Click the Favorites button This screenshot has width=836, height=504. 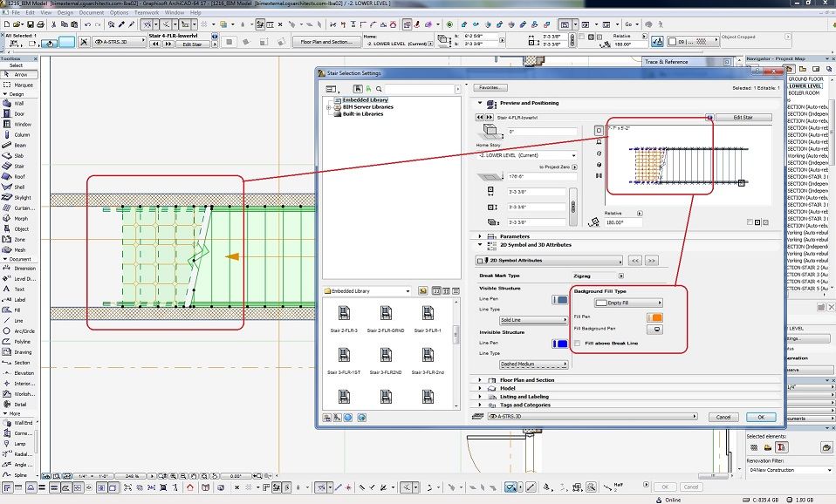[490, 88]
